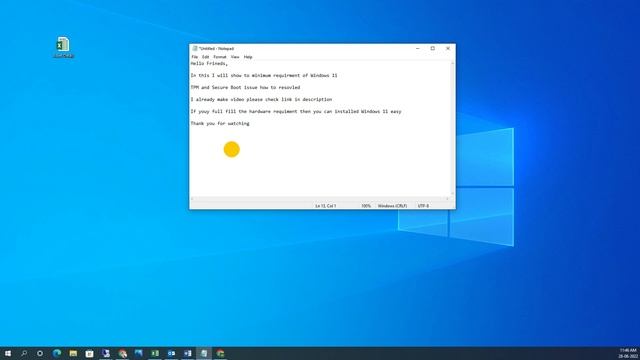Click the 100% zoom status entry
Screen dimensions: 640x360
click(x=366, y=206)
